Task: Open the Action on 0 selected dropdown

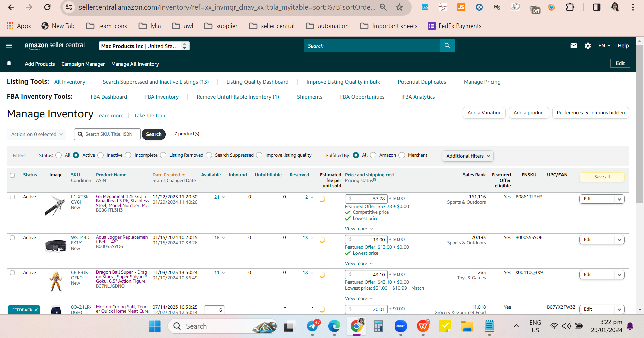Action: [37, 134]
